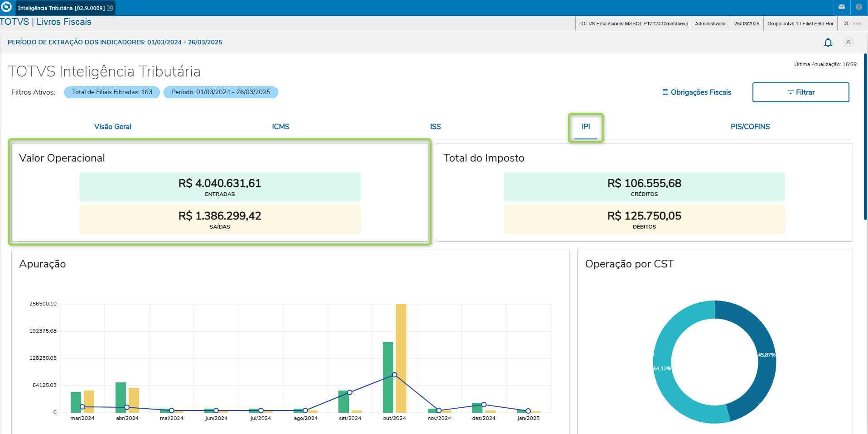Click the Período de Extração dos Indicadores text
Viewport: 868px width, 434px height.
point(115,42)
